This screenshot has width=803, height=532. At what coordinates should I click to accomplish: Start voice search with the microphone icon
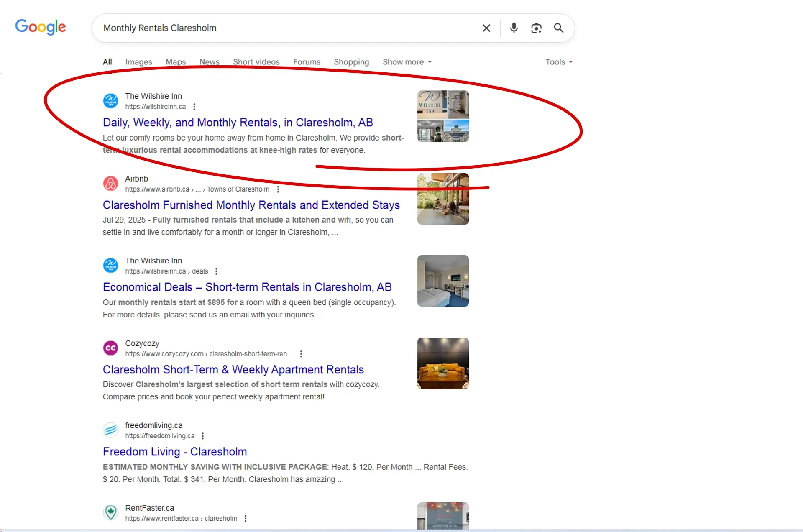[x=514, y=28]
